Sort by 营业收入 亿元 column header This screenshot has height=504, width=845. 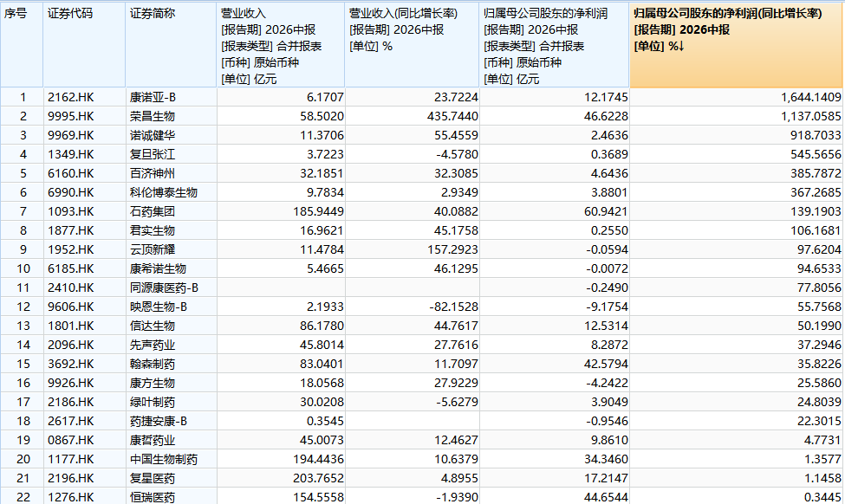[x=280, y=45]
